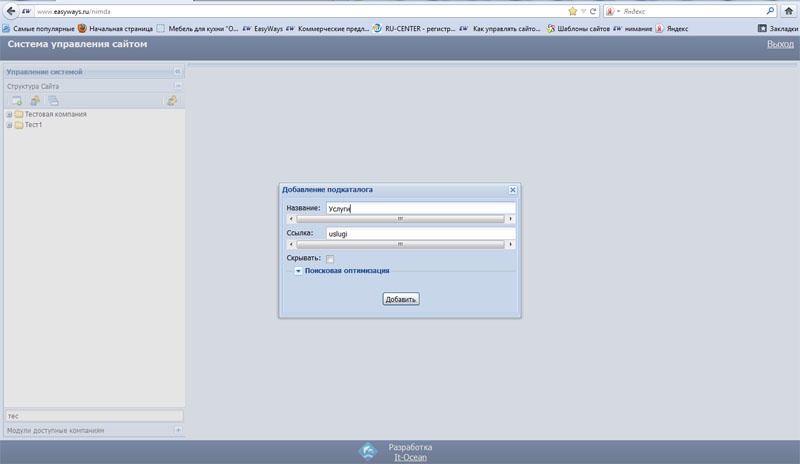
Task: Open the Как управлять сайто... bookmark
Action: coord(500,29)
